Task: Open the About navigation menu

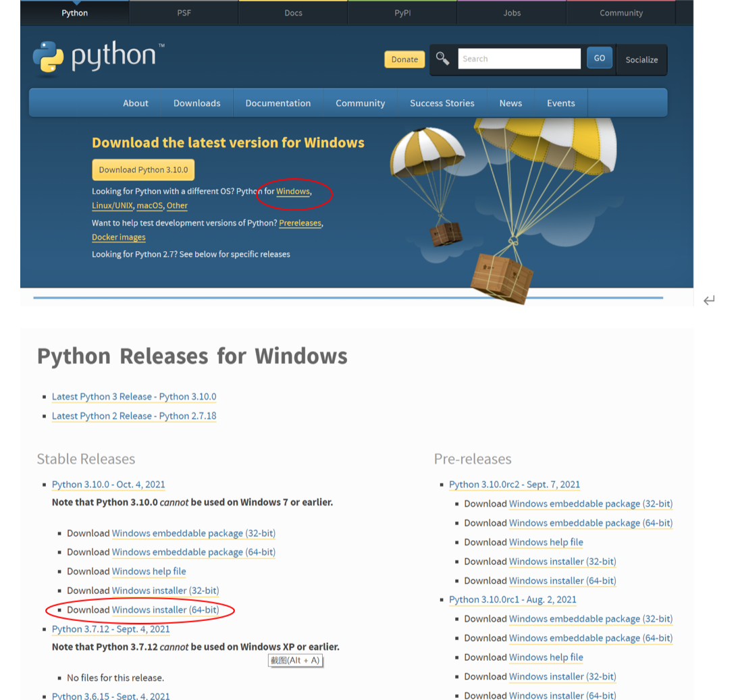Action: 136,103
